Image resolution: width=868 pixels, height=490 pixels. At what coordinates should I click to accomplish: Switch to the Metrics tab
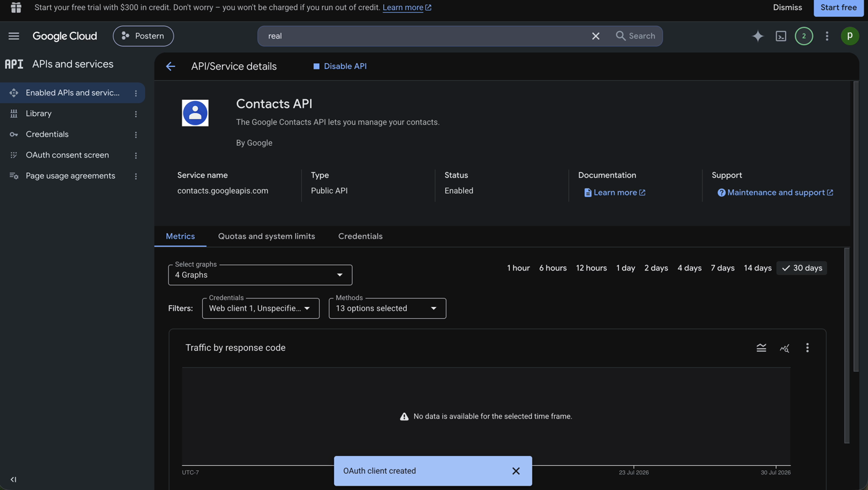180,236
